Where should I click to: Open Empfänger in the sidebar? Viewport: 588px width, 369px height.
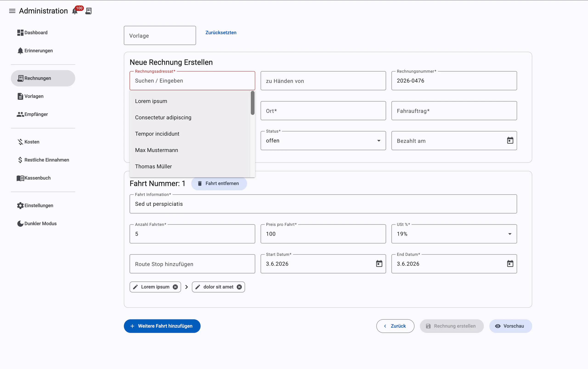point(43,114)
